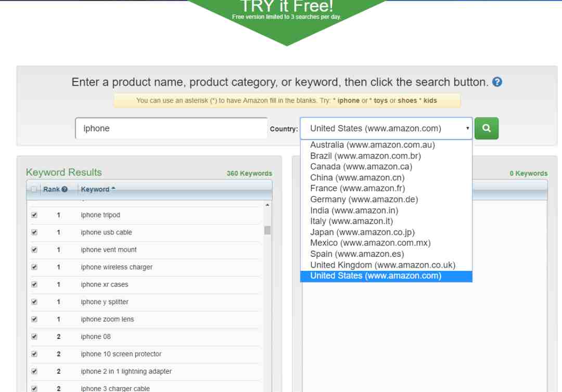562x392 pixels.
Task: Toggle the select-all checkbox in table header
Action: 34,190
